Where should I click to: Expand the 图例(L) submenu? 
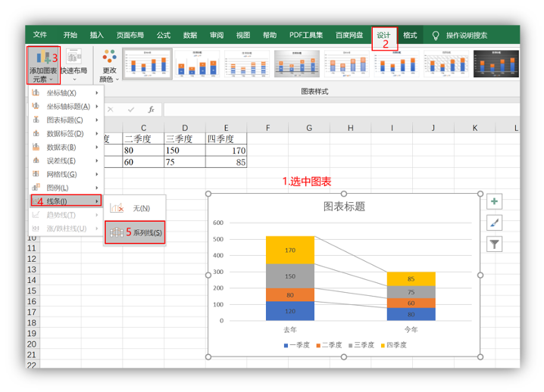point(66,188)
